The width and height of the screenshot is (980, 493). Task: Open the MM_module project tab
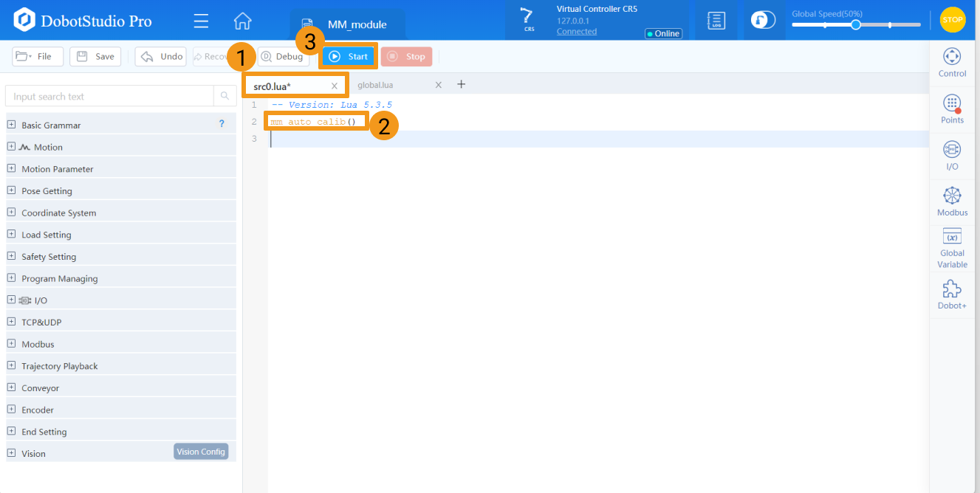348,24
